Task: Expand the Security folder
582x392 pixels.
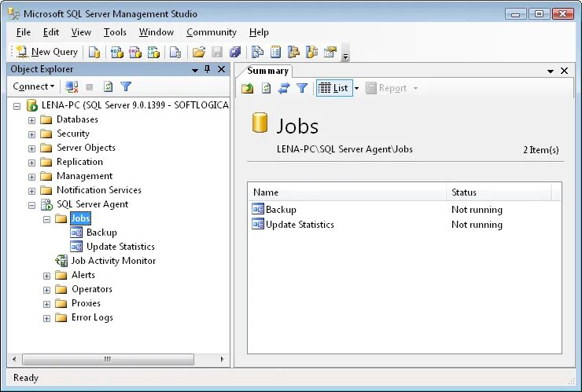Action: tap(32, 134)
